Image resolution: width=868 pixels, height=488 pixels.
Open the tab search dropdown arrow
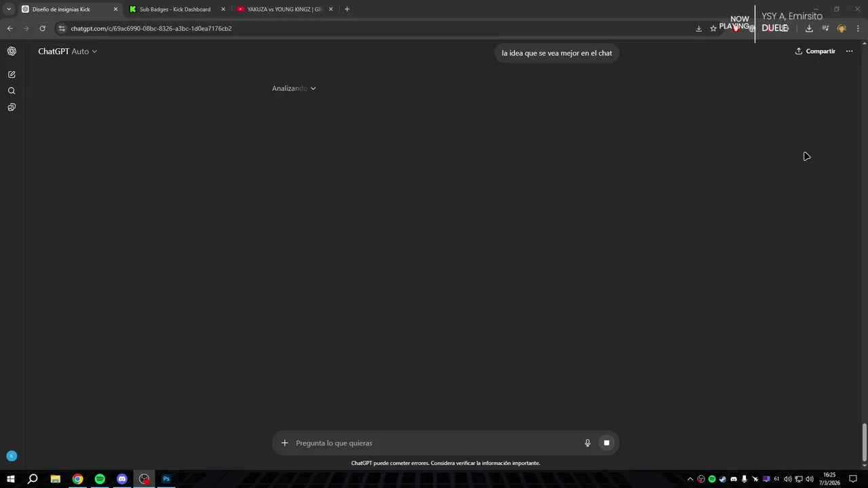click(x=9, y=9)
